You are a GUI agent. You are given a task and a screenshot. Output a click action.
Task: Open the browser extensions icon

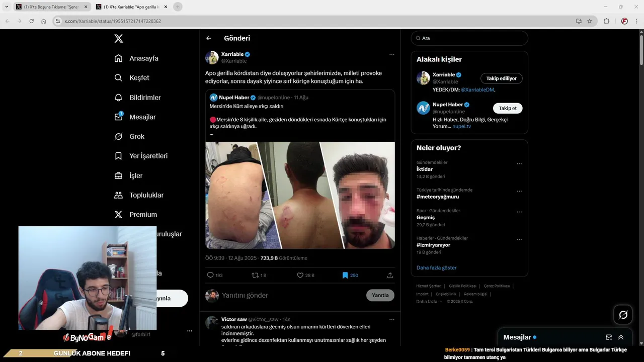606,21
